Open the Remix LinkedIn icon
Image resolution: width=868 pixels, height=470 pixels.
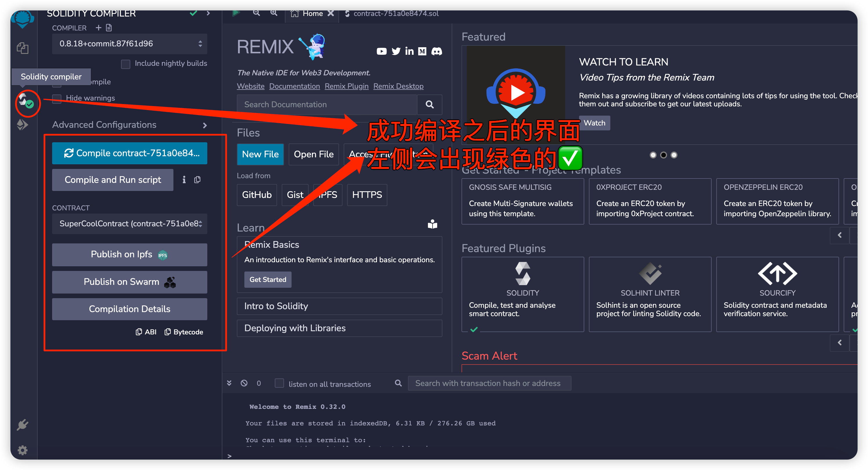coord(409,51)
